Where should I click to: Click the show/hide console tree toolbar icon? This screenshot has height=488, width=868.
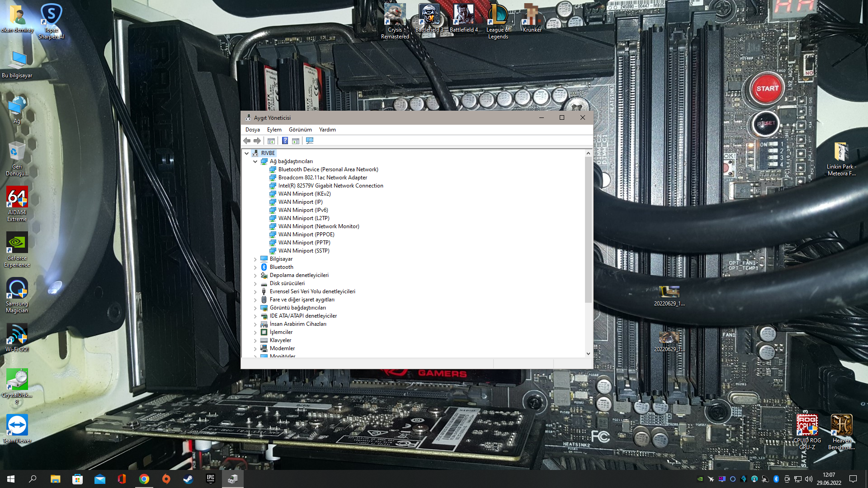271,141
